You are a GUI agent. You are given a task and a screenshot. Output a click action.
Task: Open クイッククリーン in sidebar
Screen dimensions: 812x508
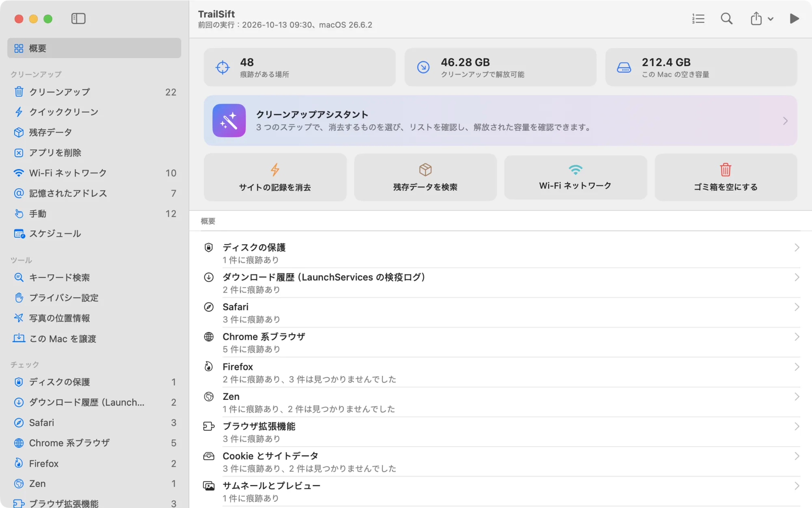click(94, 112)
